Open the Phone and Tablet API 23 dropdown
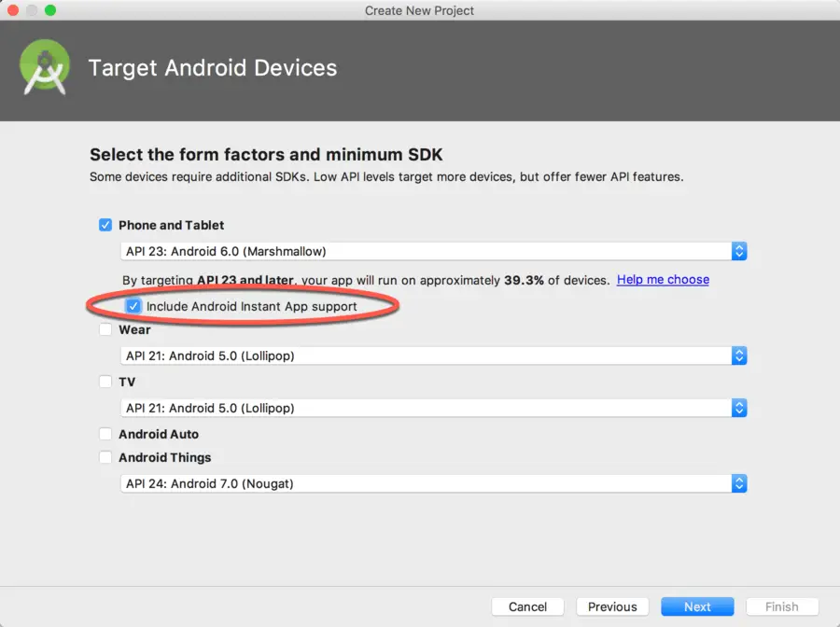The height and width of the screenshot is (627, 840). pyautogui.click(x=434, y=251)
